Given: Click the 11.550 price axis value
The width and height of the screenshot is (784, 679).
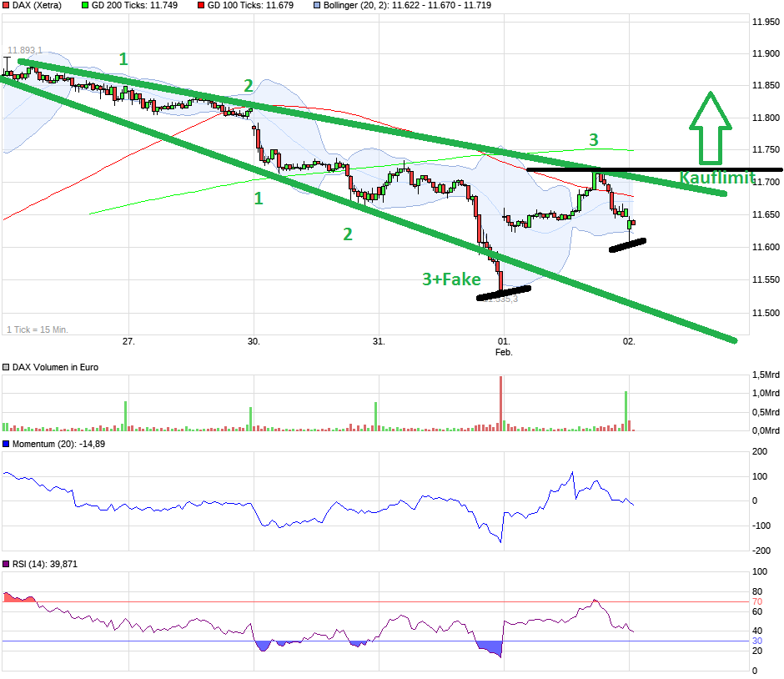Looking at the screenshot, I should tap(766, 279).
